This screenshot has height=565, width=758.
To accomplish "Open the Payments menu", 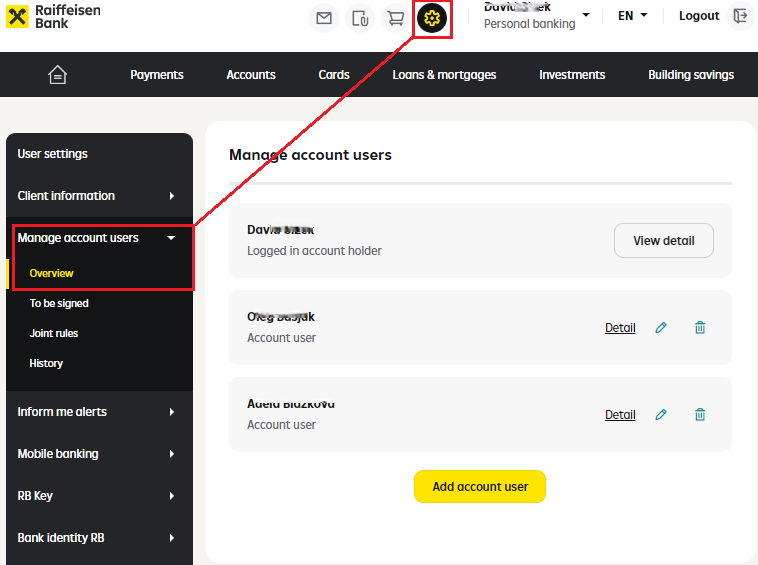I will click(x=157, y=75).
